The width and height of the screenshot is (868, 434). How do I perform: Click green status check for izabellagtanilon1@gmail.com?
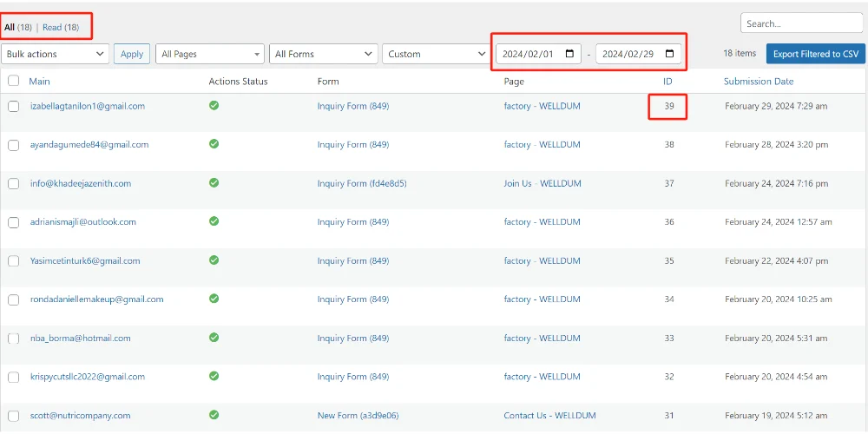point(214,105)
